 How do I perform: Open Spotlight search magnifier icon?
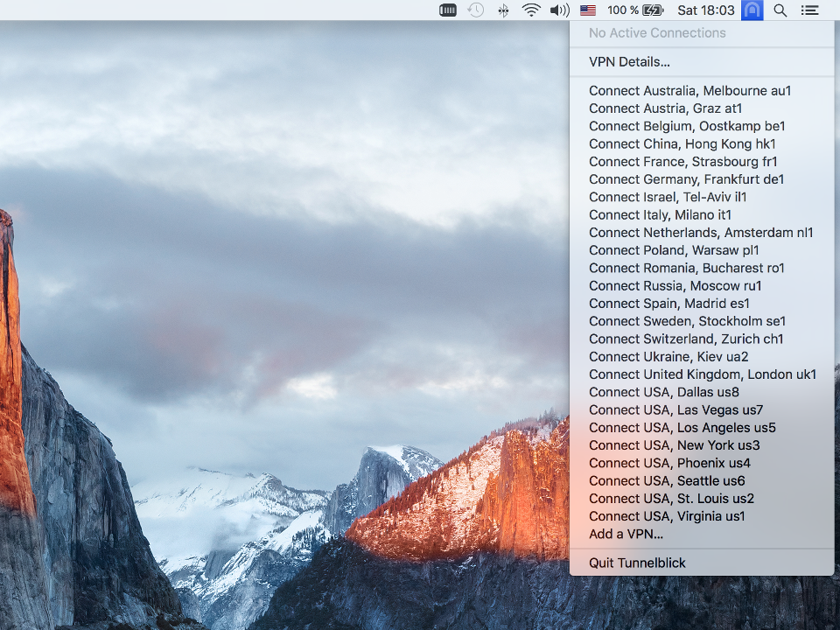[780, 10]
